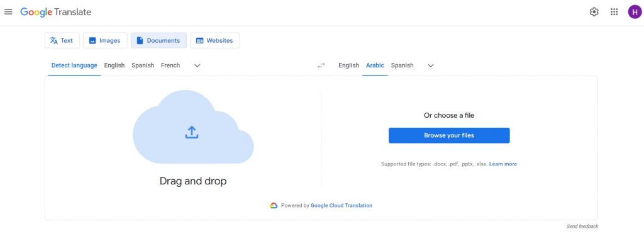Switch to the Images translation tab

[x=105, y=40]
